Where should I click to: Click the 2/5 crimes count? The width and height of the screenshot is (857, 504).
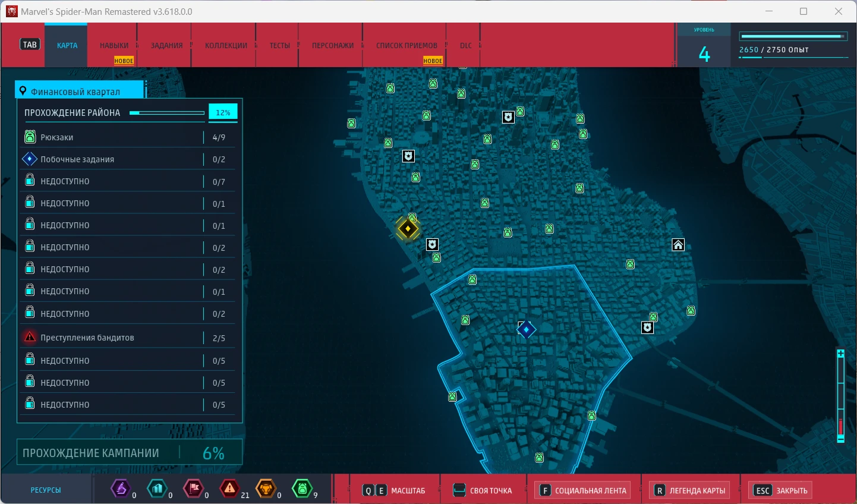click(219, 338)
